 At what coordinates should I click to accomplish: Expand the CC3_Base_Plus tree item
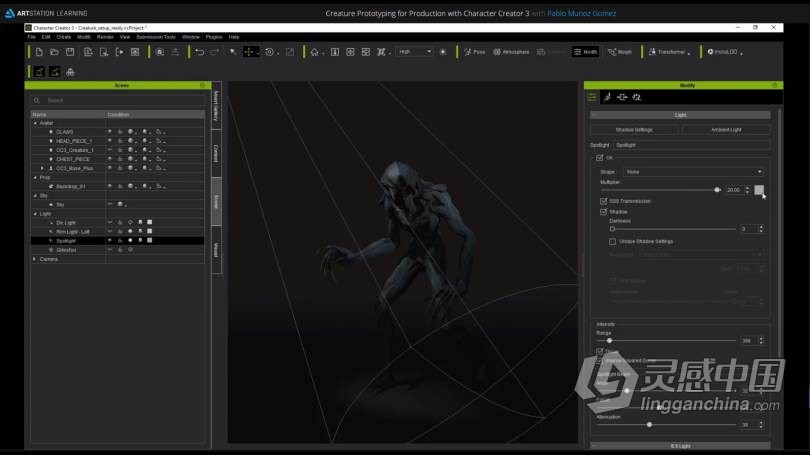(42, 168)
